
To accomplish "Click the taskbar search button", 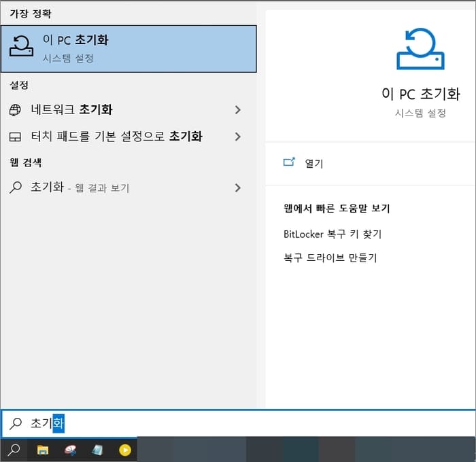I will [14, 450].
